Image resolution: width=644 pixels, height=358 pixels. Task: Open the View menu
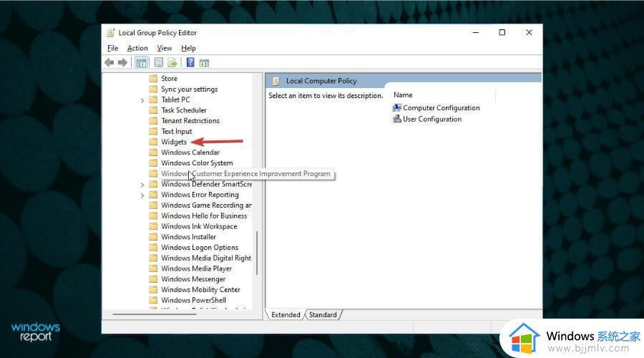165,48
